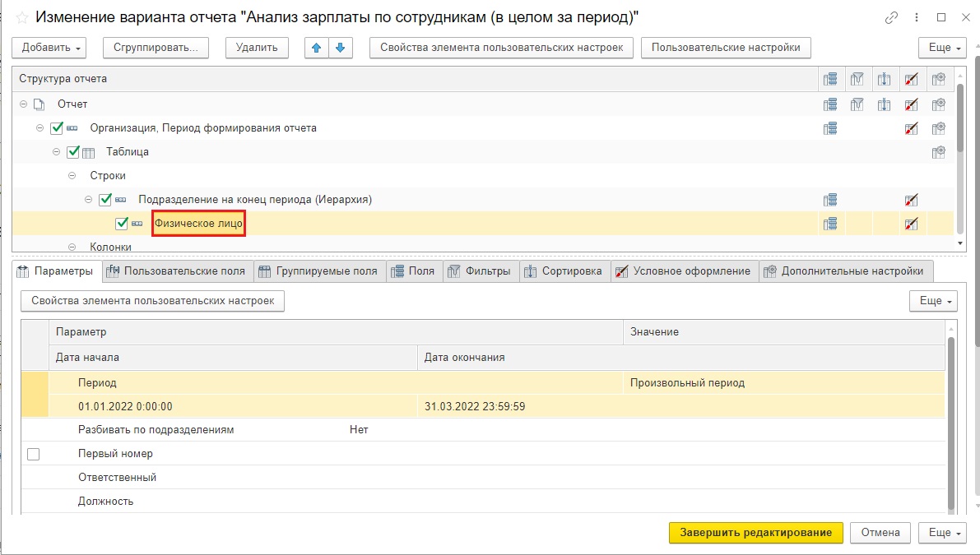Click the Удалить button
The image size is (980, 555).
tap(257, 48)
